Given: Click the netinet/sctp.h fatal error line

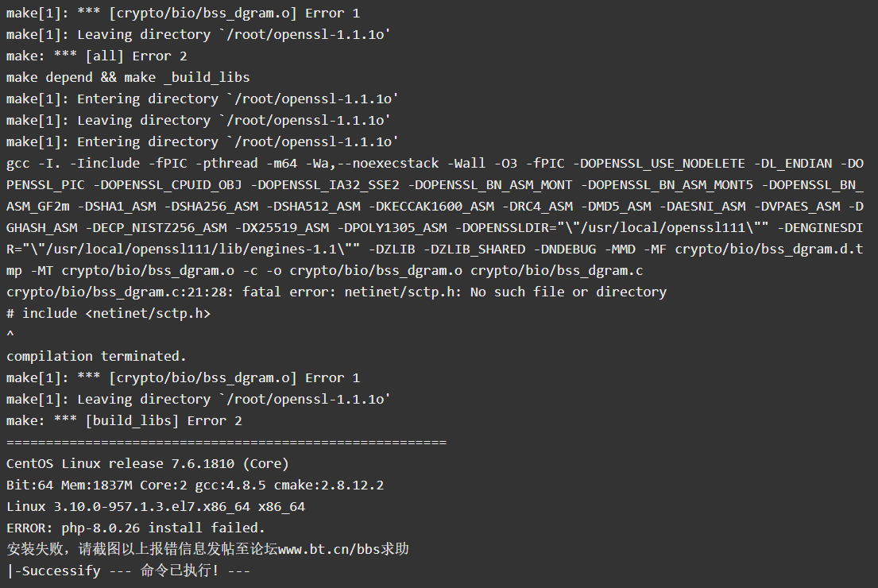Looking at the screenshot, I should tap(337, 292).
